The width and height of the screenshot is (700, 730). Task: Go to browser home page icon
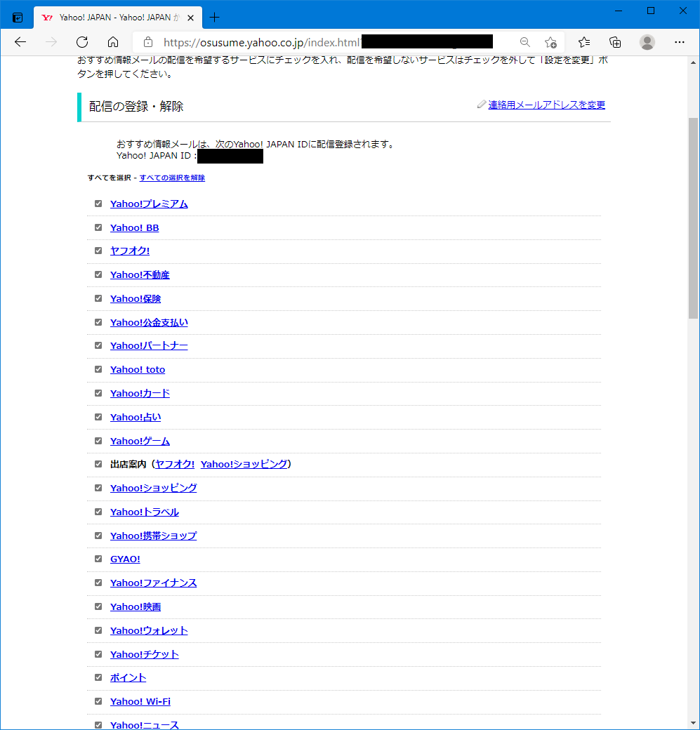112,42
